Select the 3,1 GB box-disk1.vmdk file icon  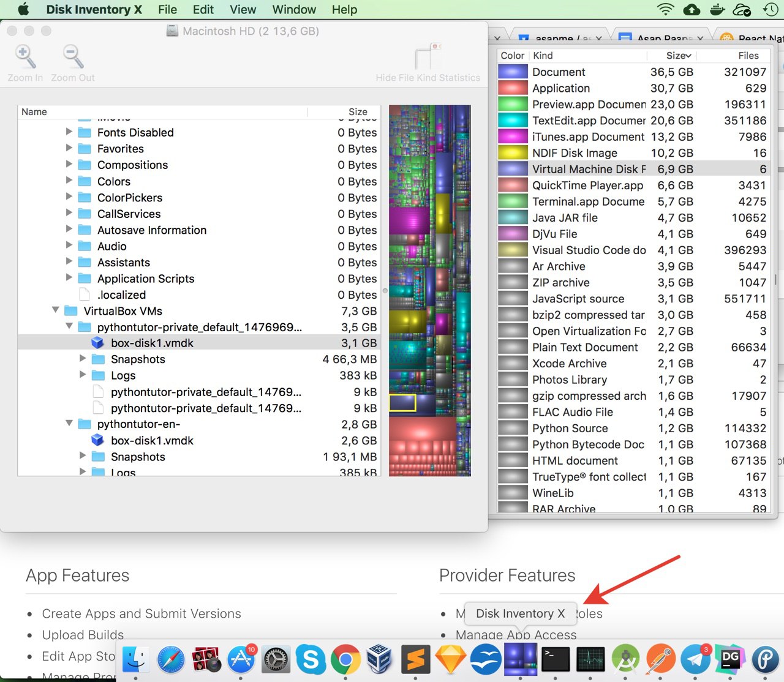pyautogui.click(x=97, y=343)
